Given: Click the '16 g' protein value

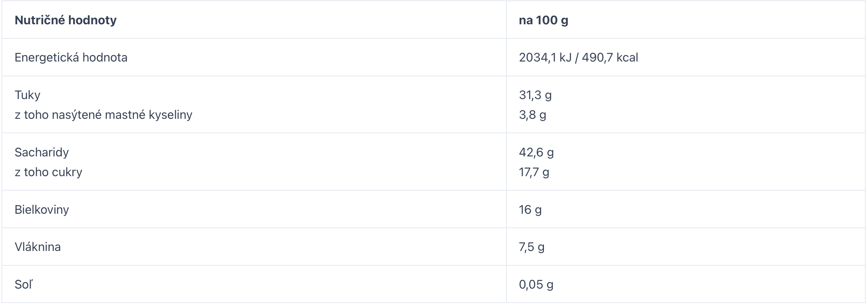Looking at the screenshot, I should point(530,210).
